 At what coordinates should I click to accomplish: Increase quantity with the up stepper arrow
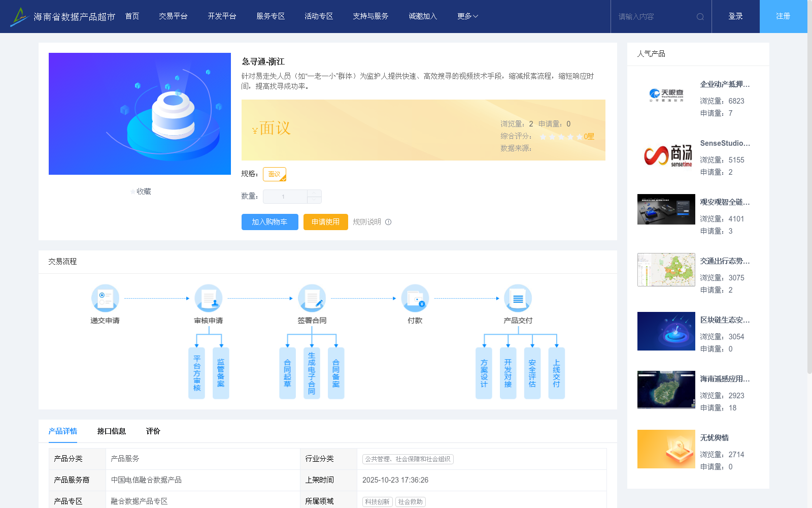pos(315,194)
